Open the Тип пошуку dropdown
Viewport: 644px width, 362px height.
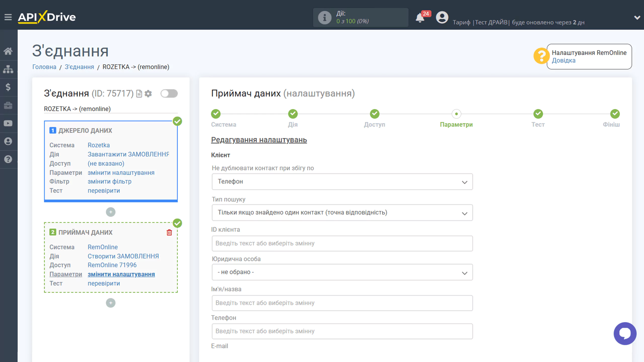[342, 213]
